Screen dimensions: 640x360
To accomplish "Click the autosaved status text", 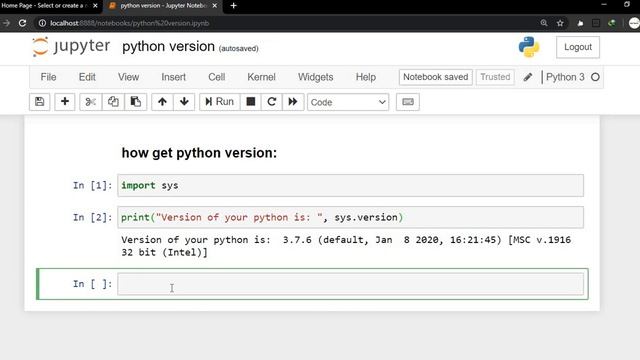I will [x=238, y=49].
